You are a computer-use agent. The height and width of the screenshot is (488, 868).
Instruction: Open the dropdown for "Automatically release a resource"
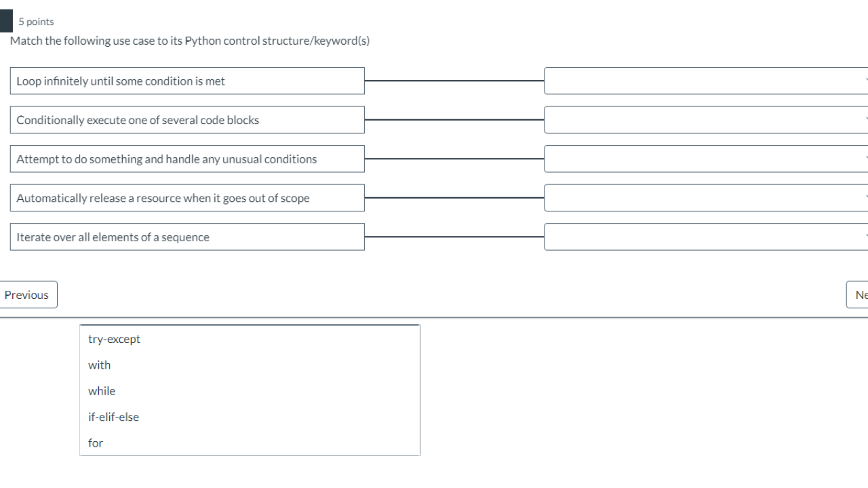click(705, 197)
